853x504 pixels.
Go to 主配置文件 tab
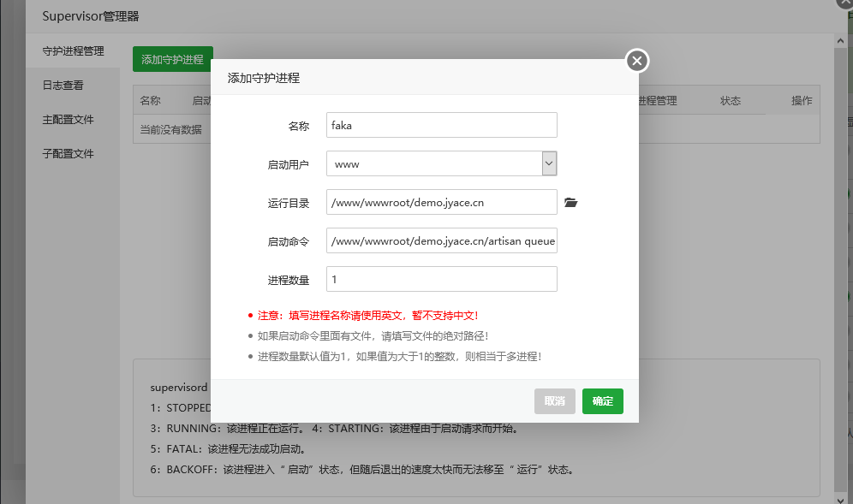68,120
